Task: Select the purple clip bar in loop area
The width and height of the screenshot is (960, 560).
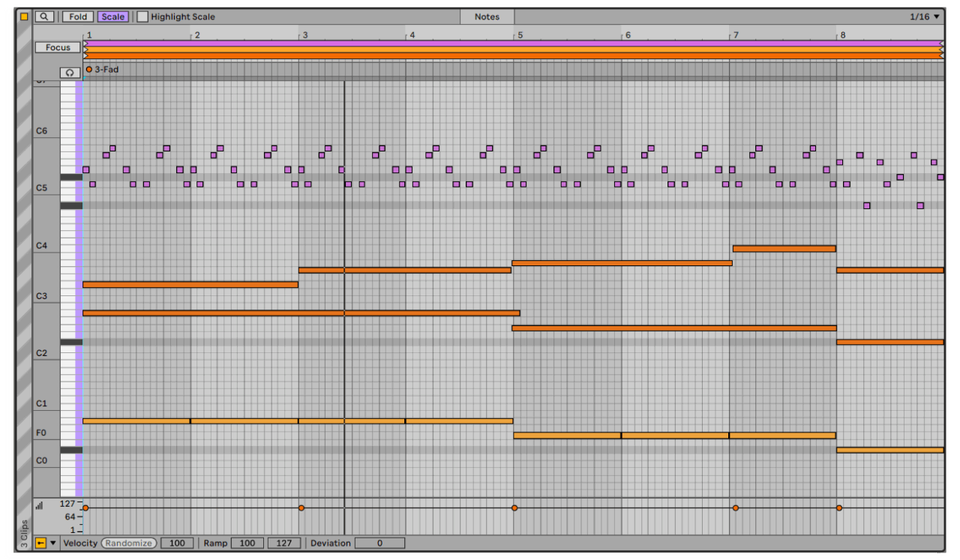Action: [514, 43]
